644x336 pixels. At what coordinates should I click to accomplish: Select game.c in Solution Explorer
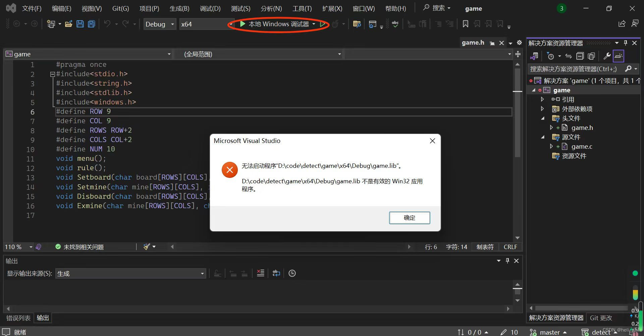point(582,146)
